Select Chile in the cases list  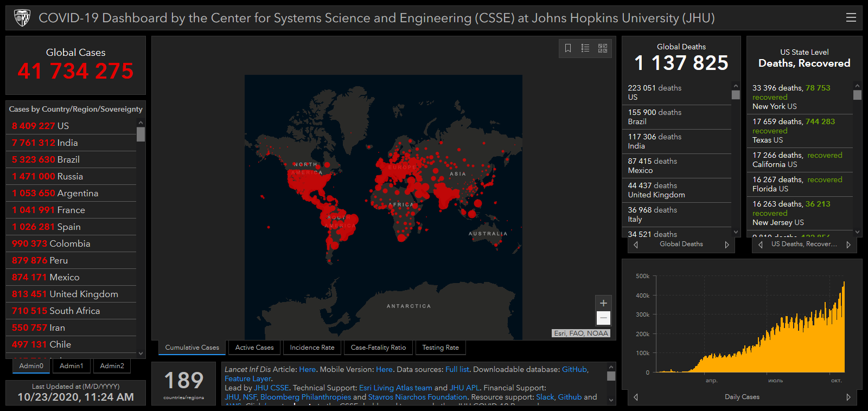click(72, 344)
